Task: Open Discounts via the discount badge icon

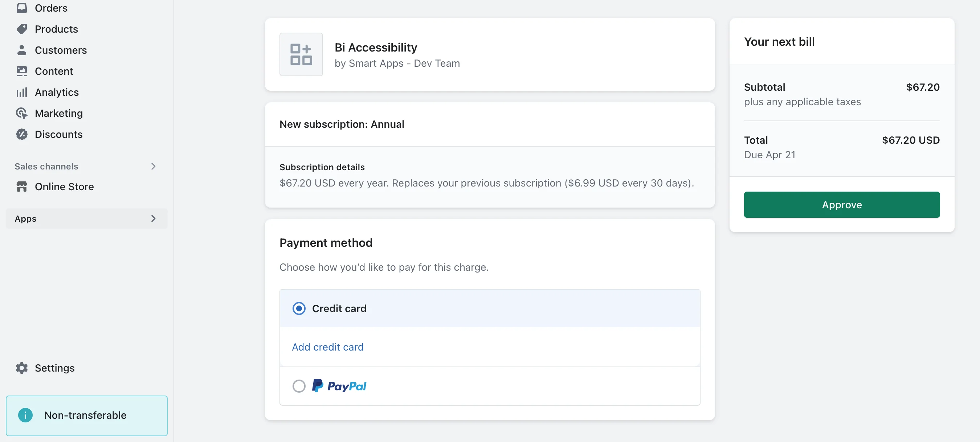Action: pos(22,134)
